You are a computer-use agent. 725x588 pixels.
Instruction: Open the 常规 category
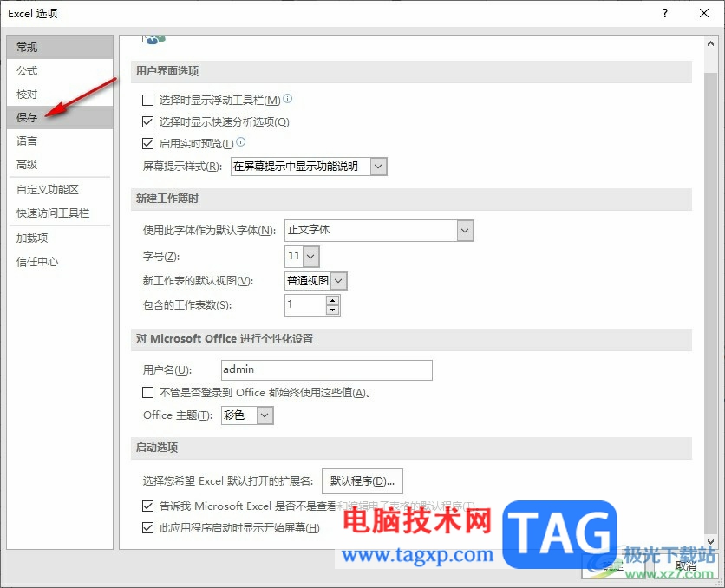pyautogui.click(x=60, y=47)
